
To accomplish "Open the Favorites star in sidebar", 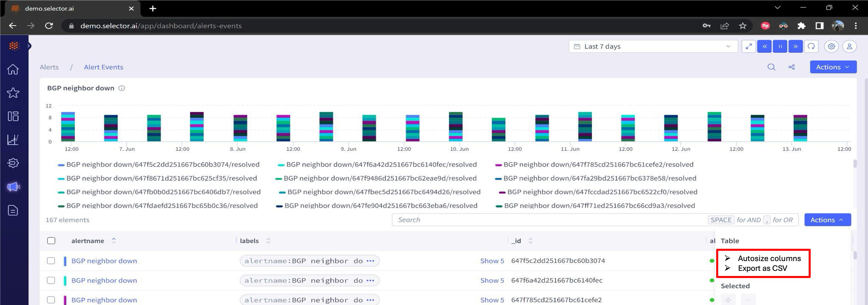I will coord(13,93).
